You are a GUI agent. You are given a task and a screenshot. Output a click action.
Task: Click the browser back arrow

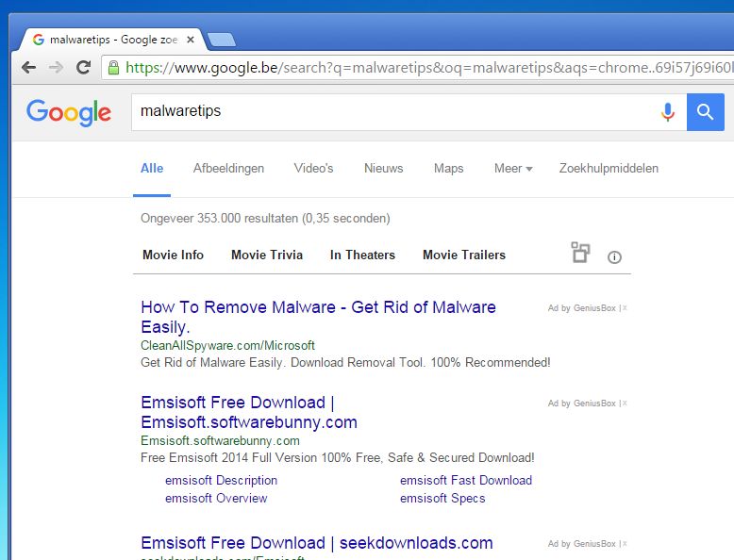point(29,68)
